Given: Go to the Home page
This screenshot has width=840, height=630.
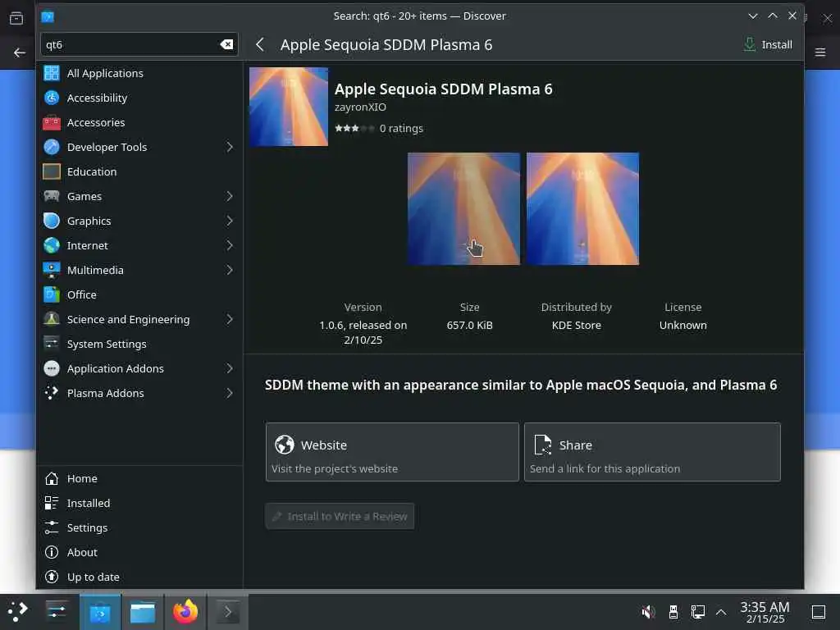Looking at the screenshot, I should coord(139,478).
